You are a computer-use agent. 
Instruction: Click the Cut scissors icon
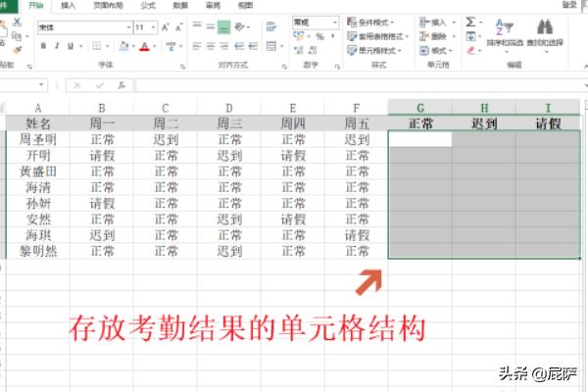pos(16,22)
